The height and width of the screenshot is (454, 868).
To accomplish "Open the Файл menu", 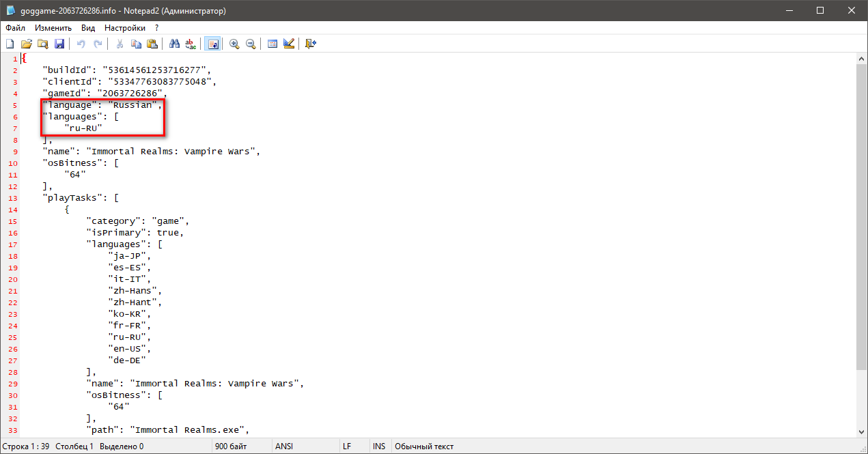I will [x=16, y=28].
